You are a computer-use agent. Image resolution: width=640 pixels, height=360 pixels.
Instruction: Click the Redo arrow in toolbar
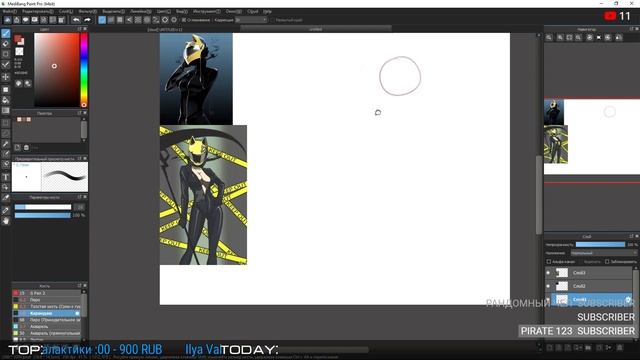[x=87, y=20]
